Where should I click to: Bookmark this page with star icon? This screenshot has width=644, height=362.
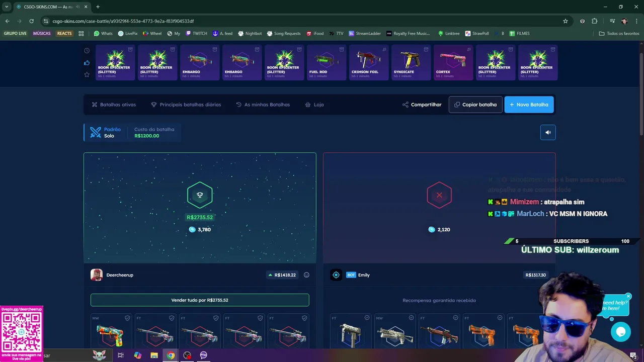pyautogui.click(x=566, y=21)
